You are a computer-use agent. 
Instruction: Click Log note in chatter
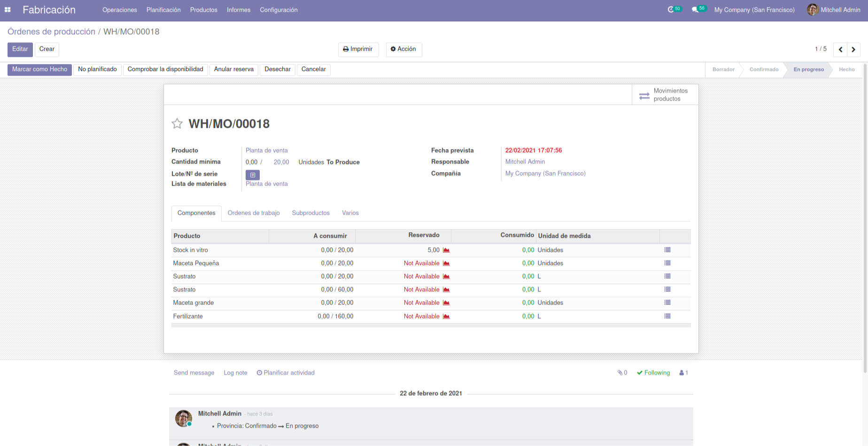235,373
